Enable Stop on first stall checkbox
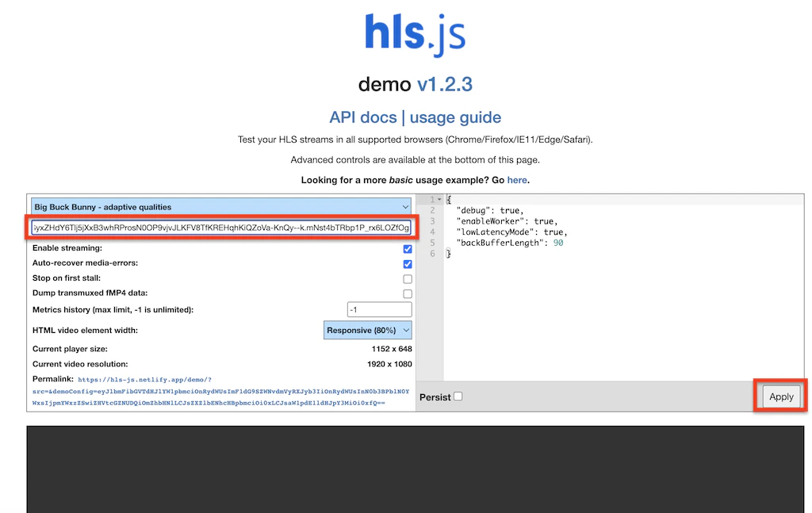This screenshot has width=812, height=513. tap(408, 278)
